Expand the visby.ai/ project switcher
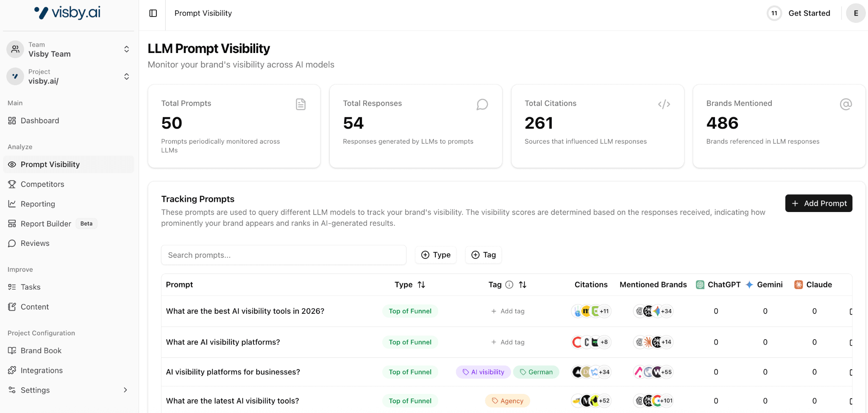 [126, 76]
